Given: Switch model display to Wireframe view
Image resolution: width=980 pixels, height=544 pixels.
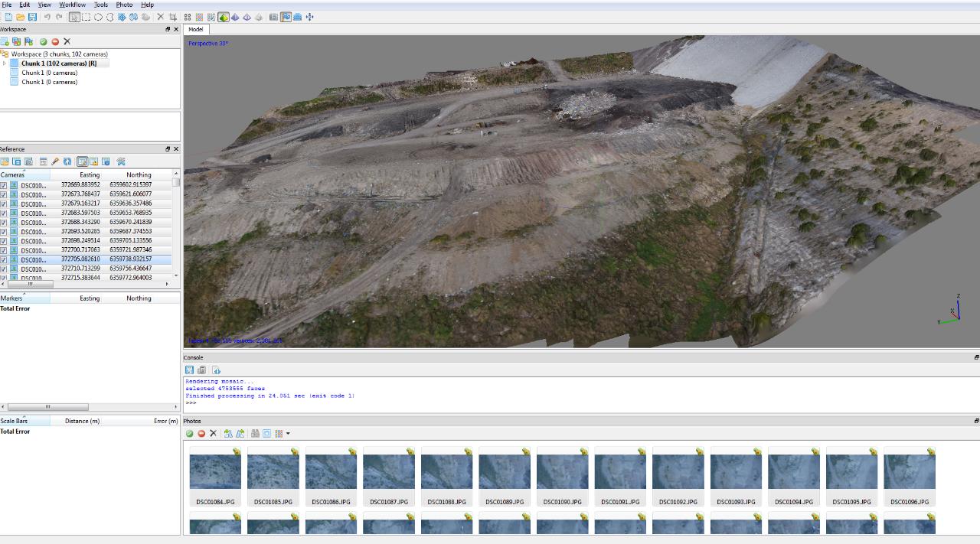Looking at the screenshot, I should click(x=247, y=17).
